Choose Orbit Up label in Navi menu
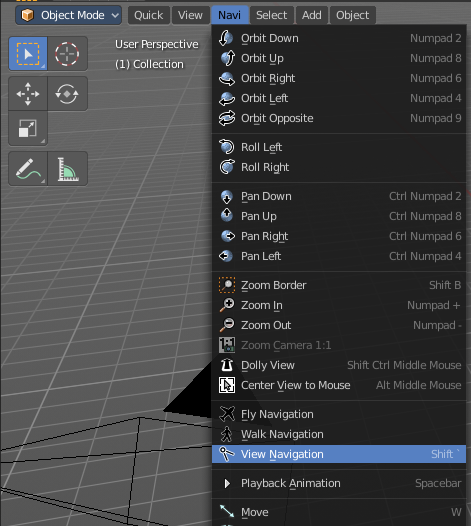The image size is (471, 526). [x=262, y=58]
